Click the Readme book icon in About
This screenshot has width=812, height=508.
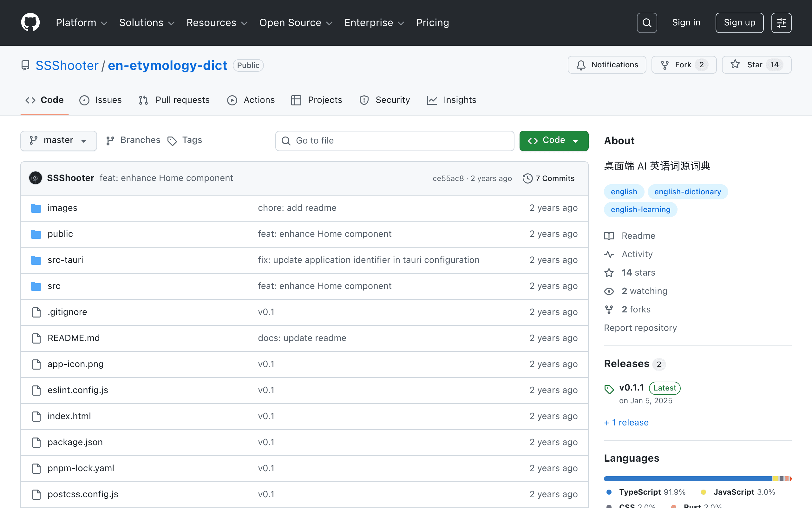pyautogui.click(x=609, y=236)
